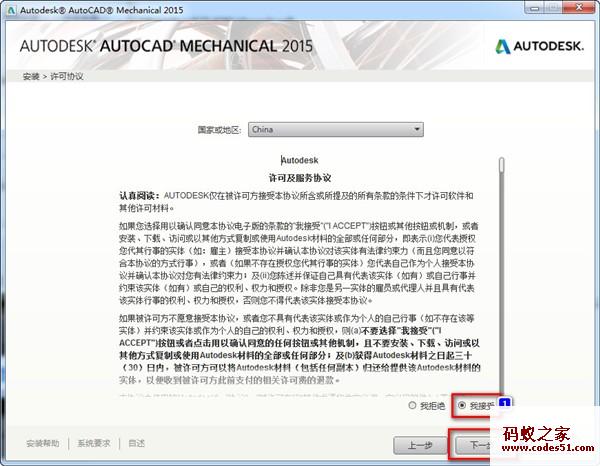Click the 许可及服务协议 agreement heading text

point(300,178)
